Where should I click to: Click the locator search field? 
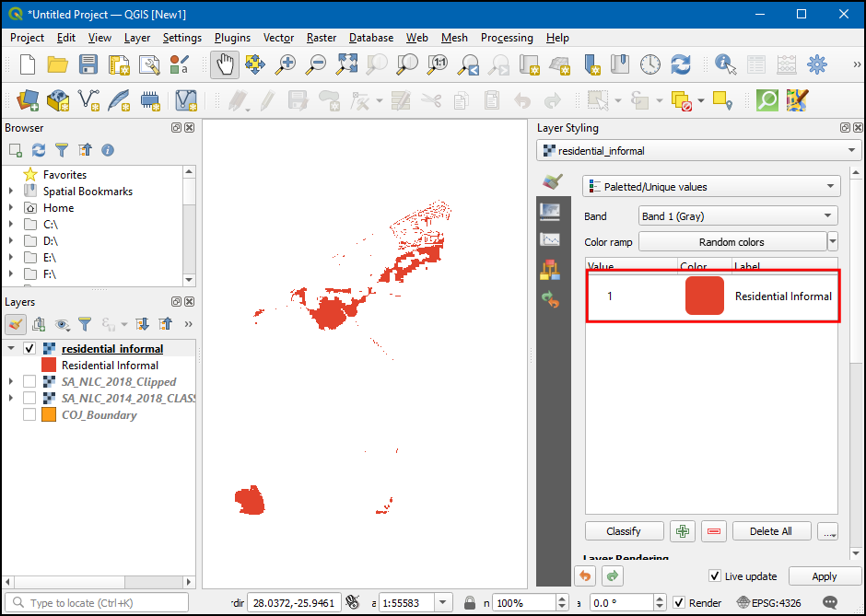pos(111,603)
